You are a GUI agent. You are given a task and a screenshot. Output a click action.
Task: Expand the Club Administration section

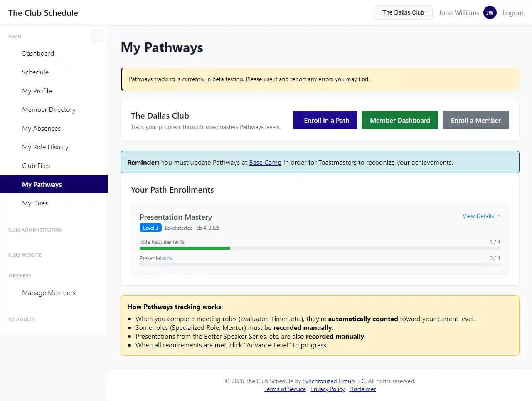tap(35, 230)
